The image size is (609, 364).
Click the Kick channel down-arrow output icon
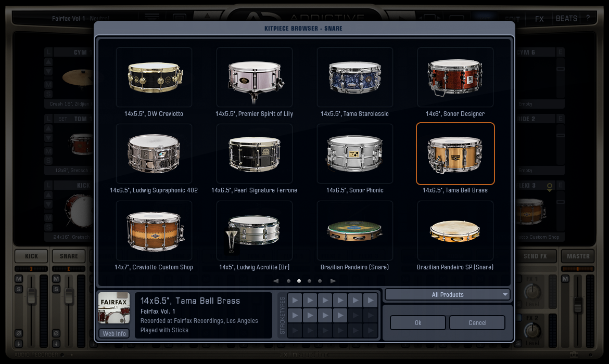click(x=19, y=343)
